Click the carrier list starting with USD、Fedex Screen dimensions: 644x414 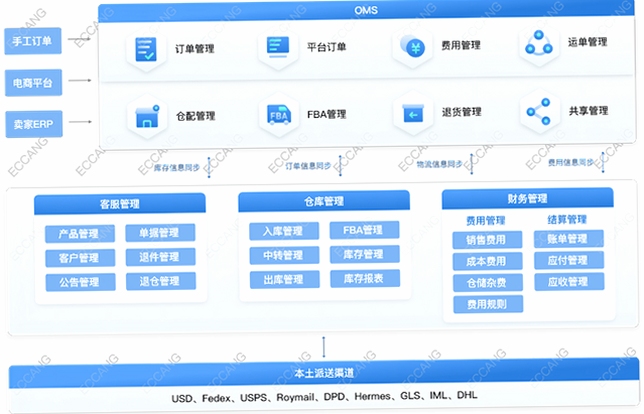click(324, 397)
